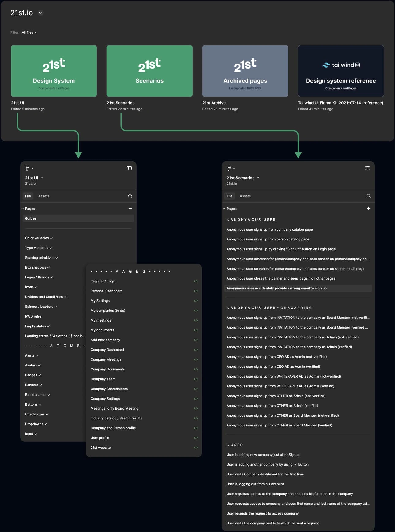Select Checkboxes page
The height and width of the screenshot is (532, 395).
pyautogui.click(x=37, y=414)
